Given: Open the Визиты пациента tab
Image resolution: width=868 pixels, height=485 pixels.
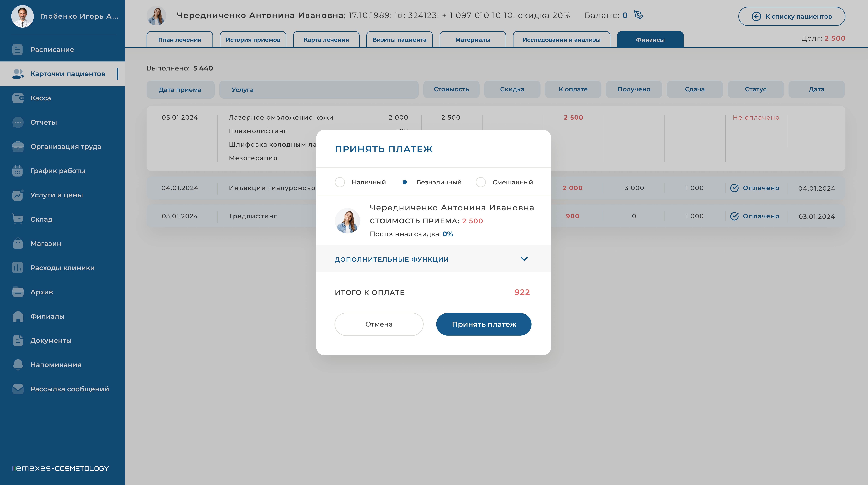Looking at the screenshot, I should 399,39.
